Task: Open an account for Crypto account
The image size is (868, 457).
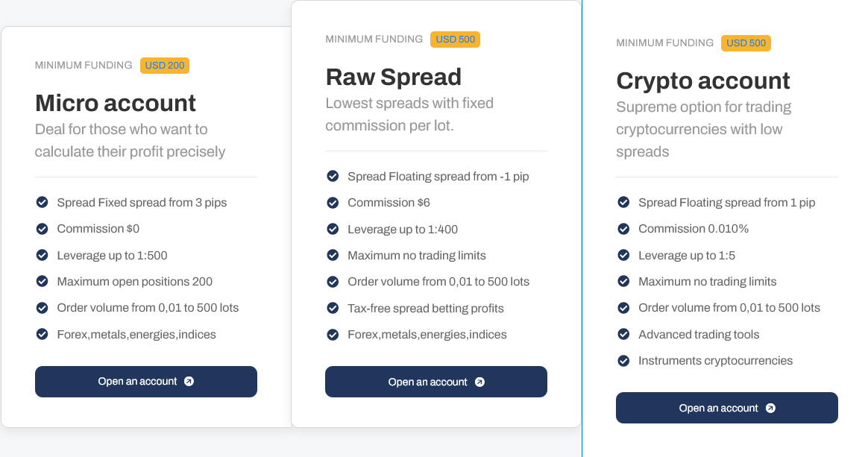Action: click(x=727, y=408)
